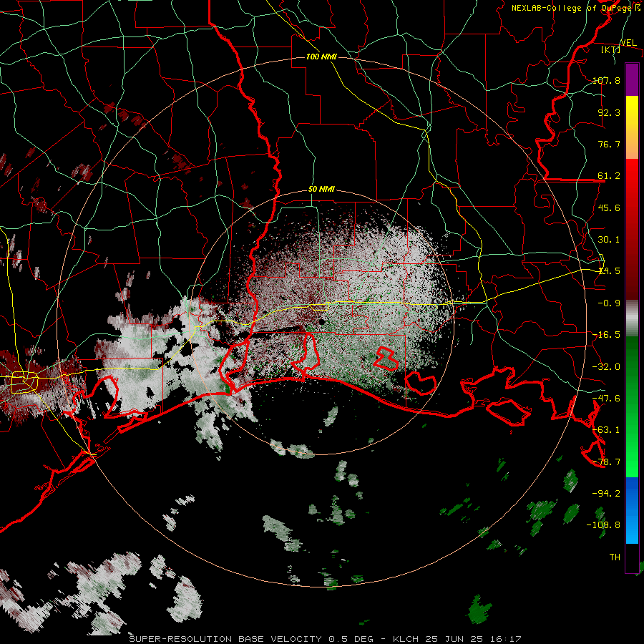Select the 30.1 scale value
The height and width of the screenshot is (644, 644).
609,240
